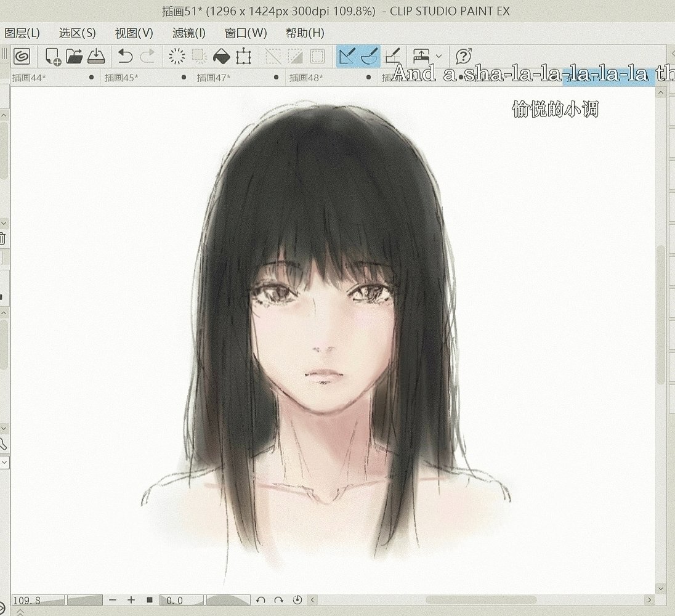The width and height of the screenshot is (675, 616).
Task: Click the Fill bucket toolbar icon
Action: (221, 57)
